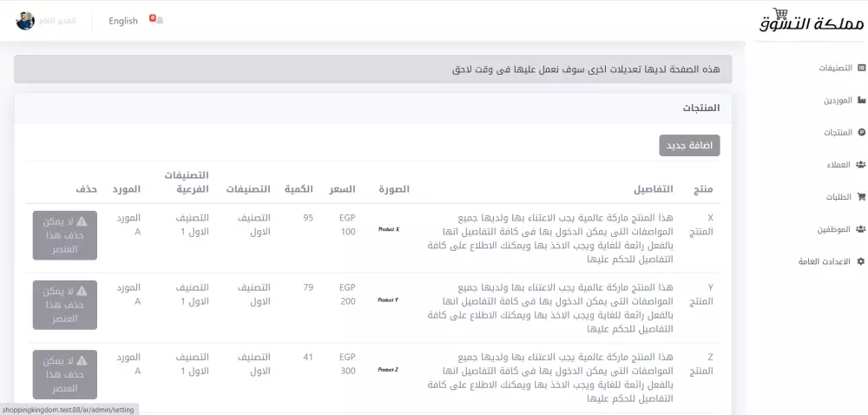The image size is (868, 415).
Task: Click the العملاء users icon
Action: click(860, 164)
